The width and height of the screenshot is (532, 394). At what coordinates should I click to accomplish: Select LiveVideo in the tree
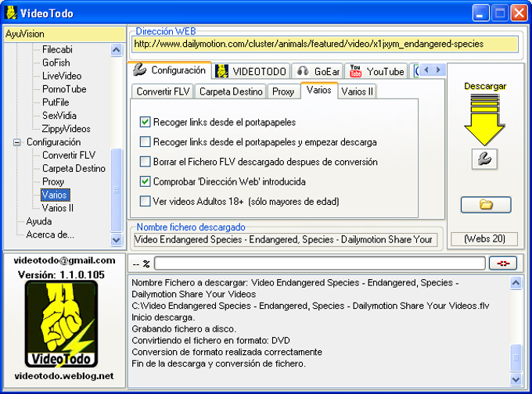click(62, 76)
